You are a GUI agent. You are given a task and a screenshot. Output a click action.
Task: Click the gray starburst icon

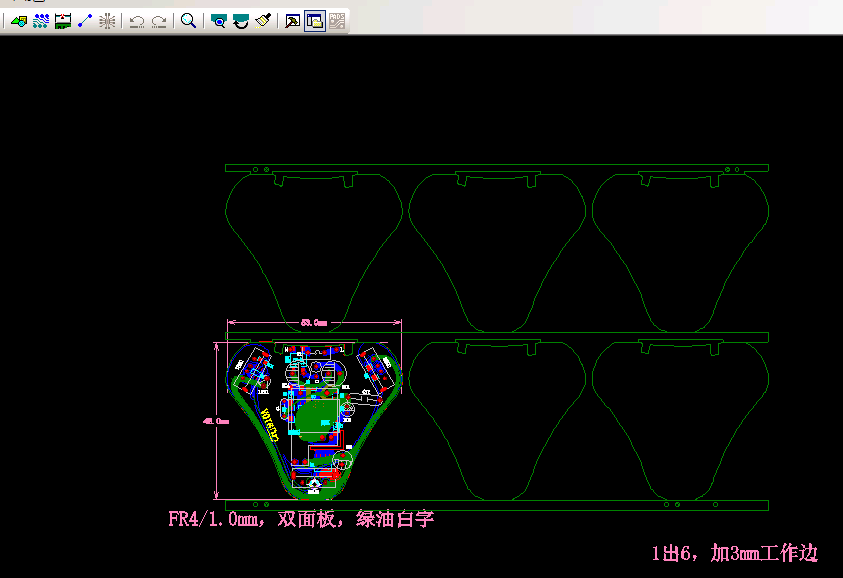[x=108, y=20]
